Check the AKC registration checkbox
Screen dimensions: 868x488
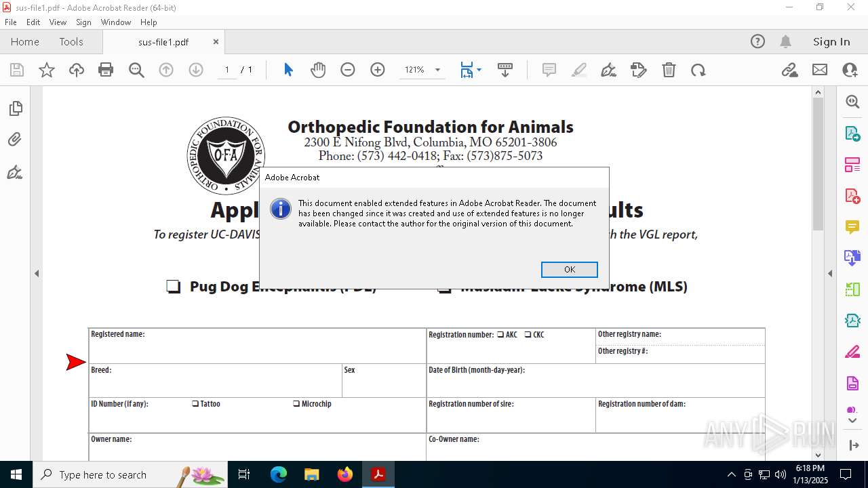coord(500,334)
